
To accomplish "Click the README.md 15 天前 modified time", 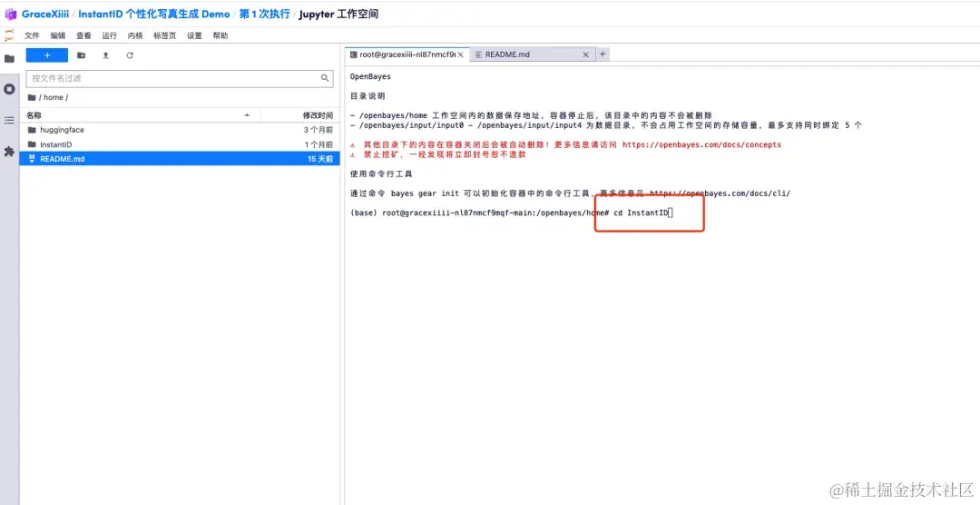I will [320, 159].
